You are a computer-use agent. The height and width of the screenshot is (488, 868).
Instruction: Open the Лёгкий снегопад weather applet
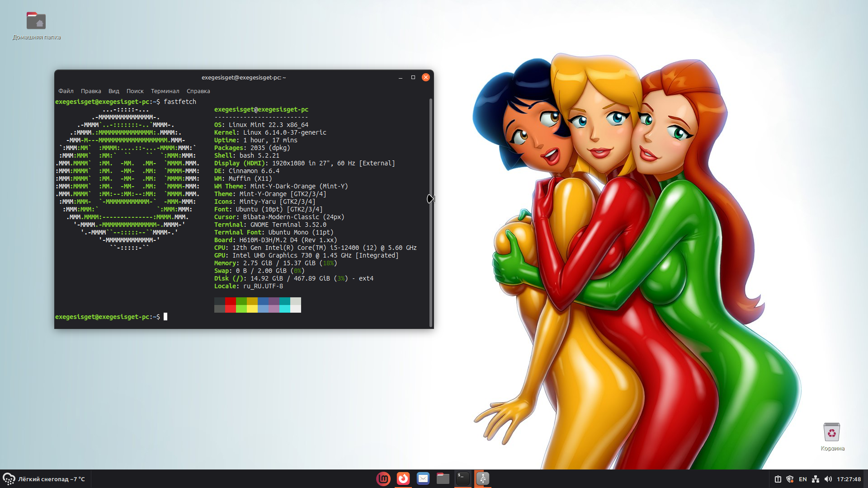pyautogui.click(x=44, y=479)
